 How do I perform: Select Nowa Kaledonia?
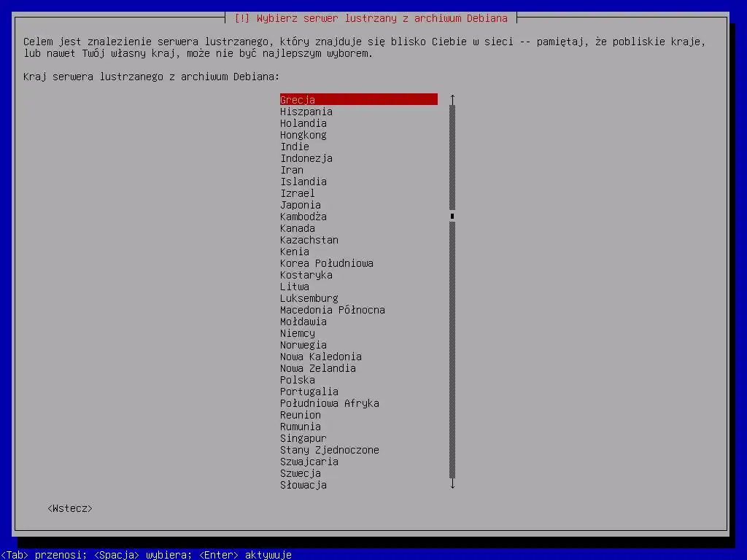coord(359,356)
